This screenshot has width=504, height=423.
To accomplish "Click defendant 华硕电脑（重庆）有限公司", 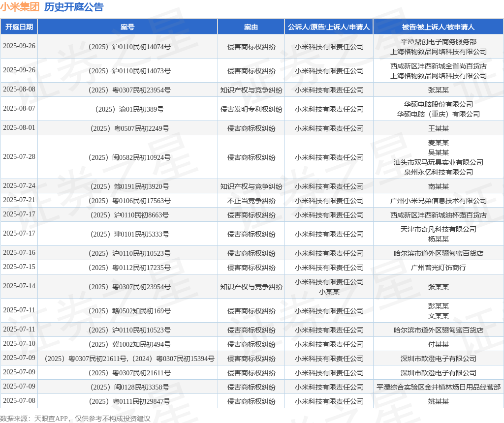I will (x=439, y=114).
